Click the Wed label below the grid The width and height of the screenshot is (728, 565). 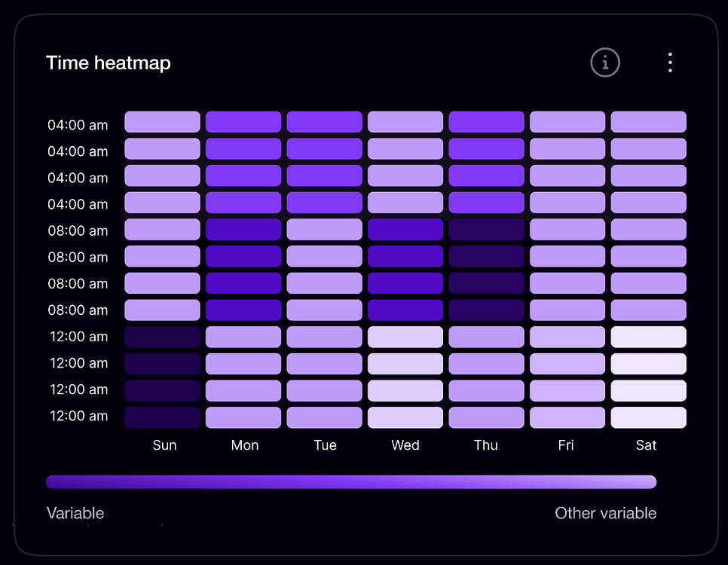pyautogui.click(x=405, y=445)
